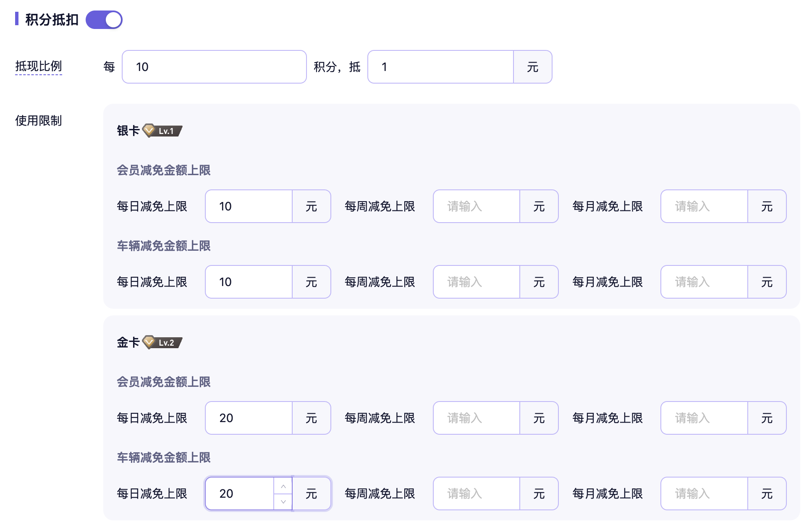Click 银卡 member daily limit input
812x525 pixels.
point(249,206)
